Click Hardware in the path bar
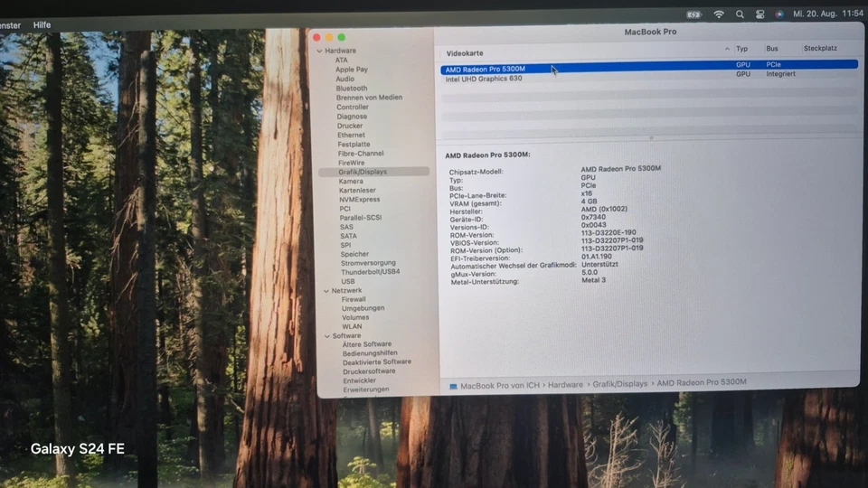 565,385
